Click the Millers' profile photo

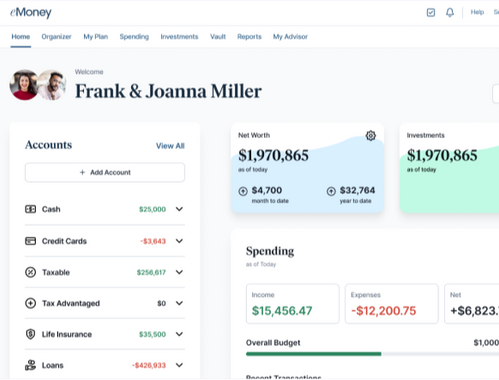pyautogui.click(x=38, y=85)
